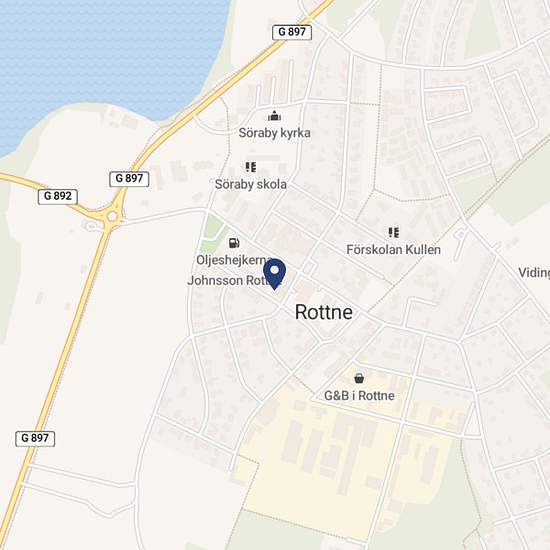Click the Oljeshejkerna text label

pyautogui.click(x=234, y=260)
